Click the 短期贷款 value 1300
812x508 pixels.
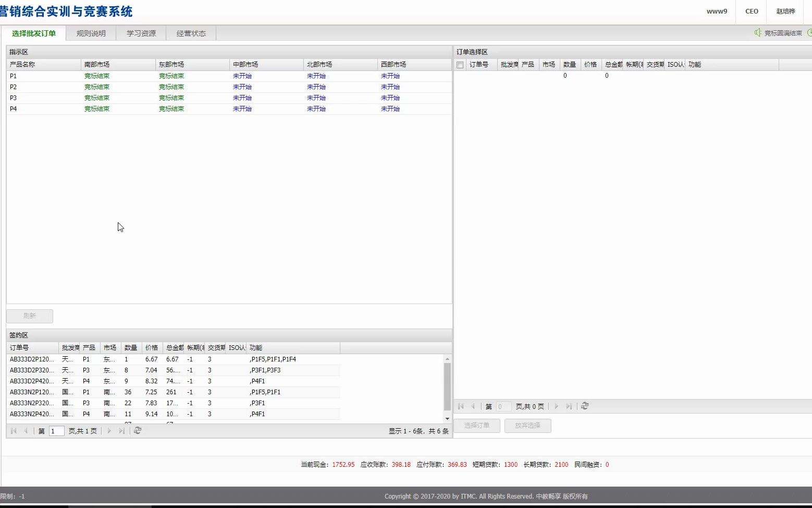click(x=511, y=465)
